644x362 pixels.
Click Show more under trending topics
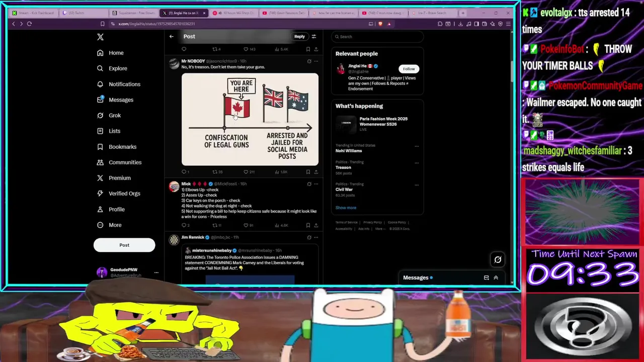click(x=346, y=208)
